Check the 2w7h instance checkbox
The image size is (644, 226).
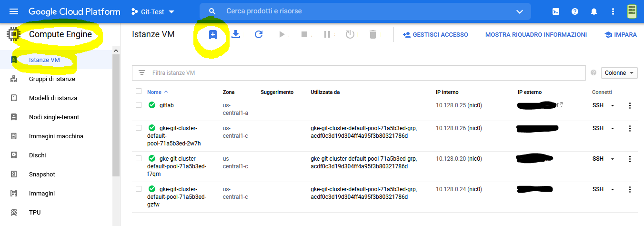point(139,128)
